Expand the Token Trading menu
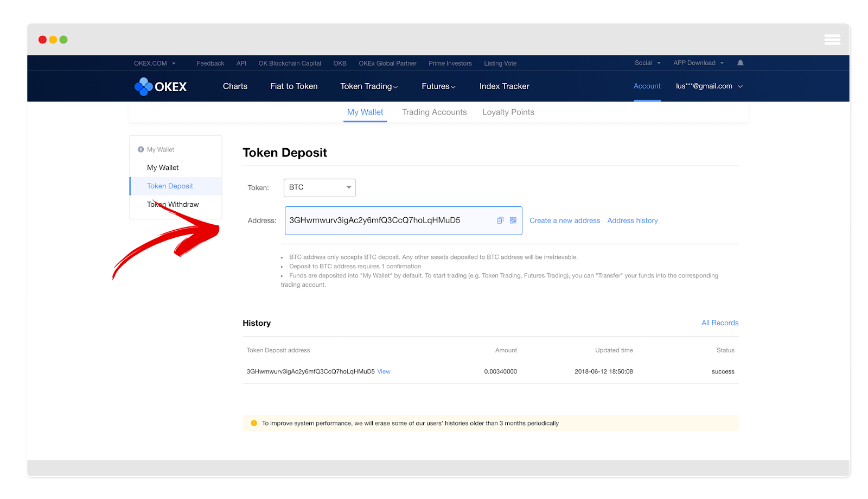Viewport: 868px width, 499px height. coord(369,86)
